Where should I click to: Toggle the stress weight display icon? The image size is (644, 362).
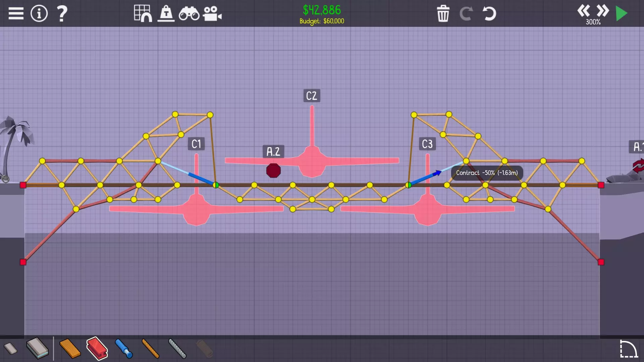pos(166,13)
